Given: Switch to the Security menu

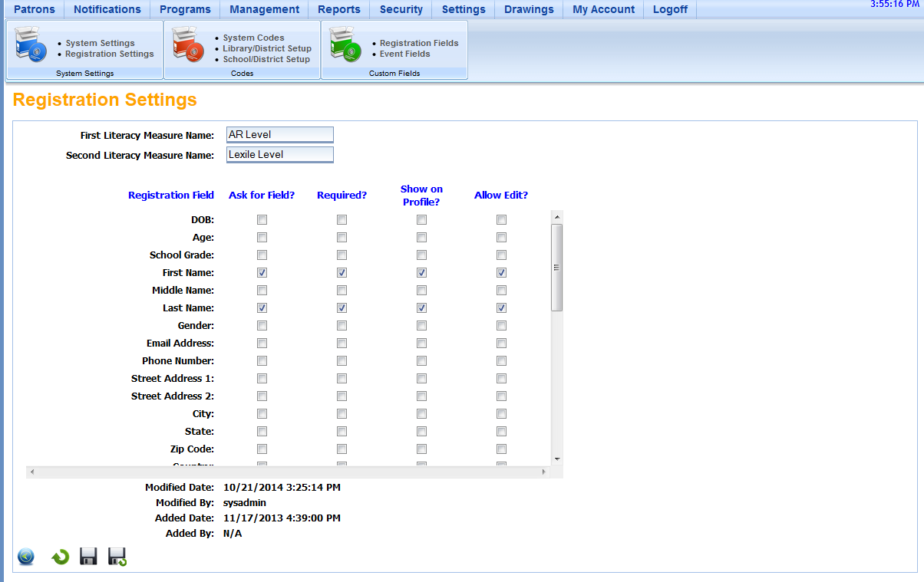Looking at the screenshot, I should pos(401,9).
